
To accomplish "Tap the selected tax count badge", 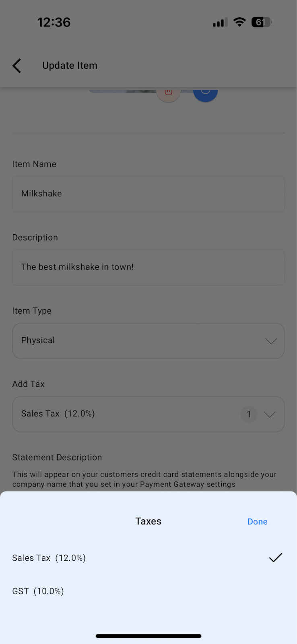I will click(x=249, y=414).
